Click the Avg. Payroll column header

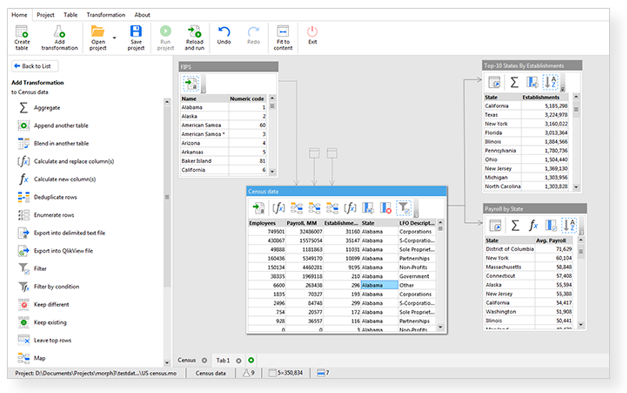tap(554, 240)
